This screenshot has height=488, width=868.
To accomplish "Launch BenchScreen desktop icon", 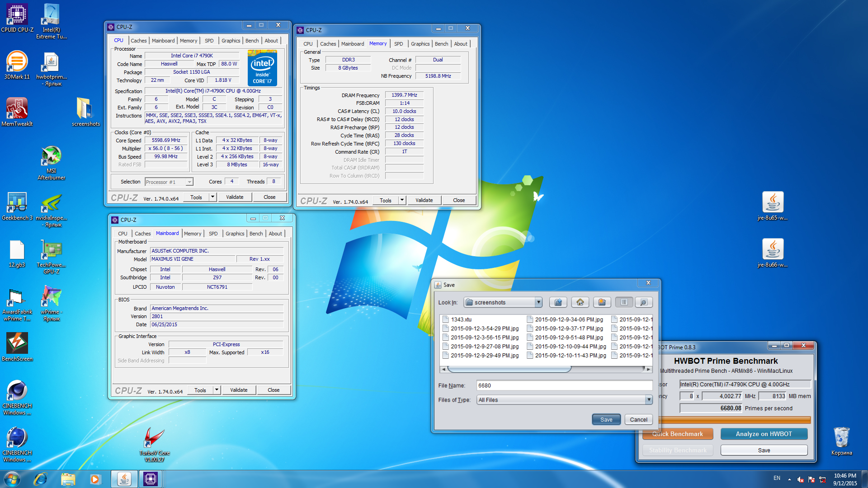I will (x=17, y=347).
